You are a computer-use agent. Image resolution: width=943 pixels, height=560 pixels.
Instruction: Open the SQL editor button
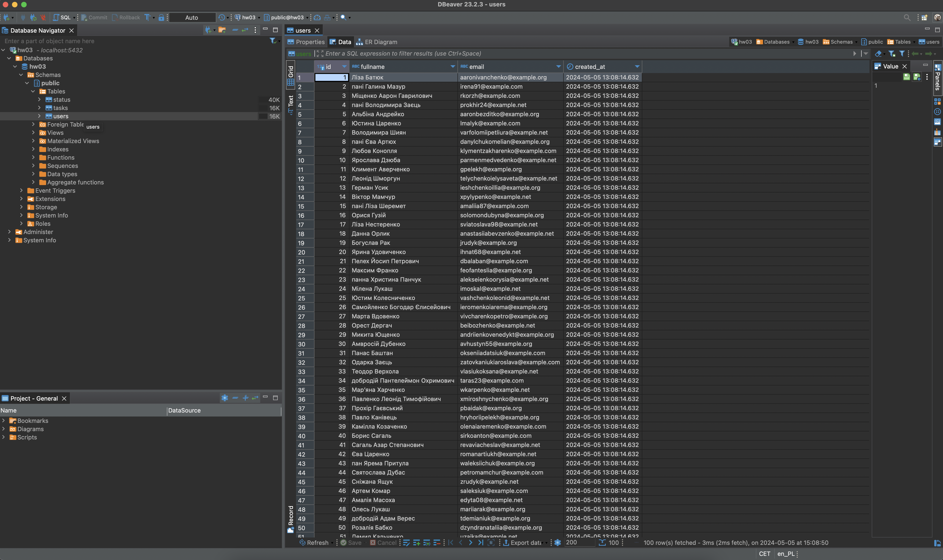pos(62,17)
